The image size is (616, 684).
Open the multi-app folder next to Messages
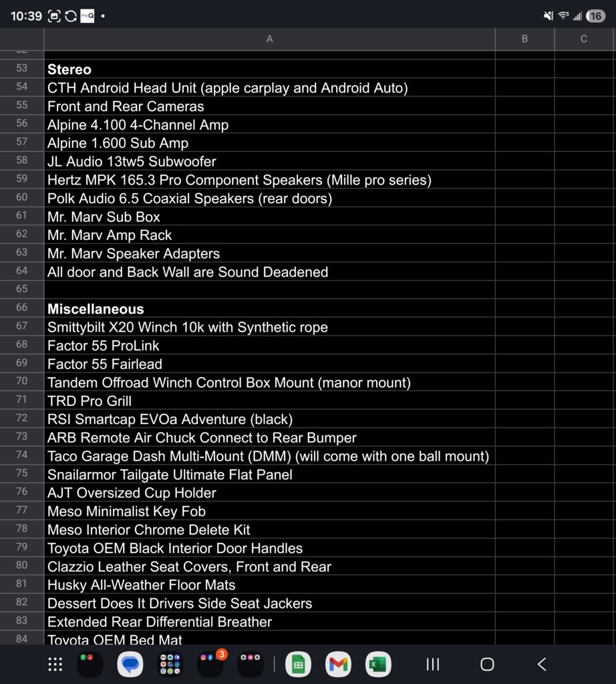(170, 665)
